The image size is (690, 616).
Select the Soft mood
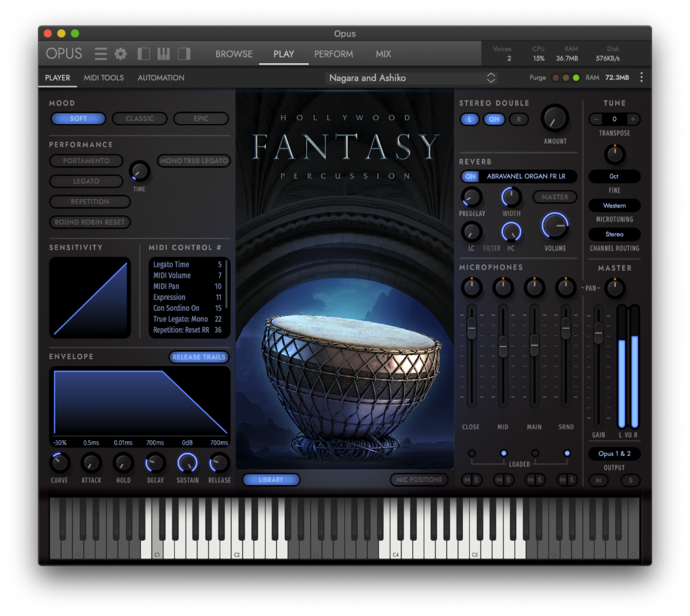pos(79,118)
